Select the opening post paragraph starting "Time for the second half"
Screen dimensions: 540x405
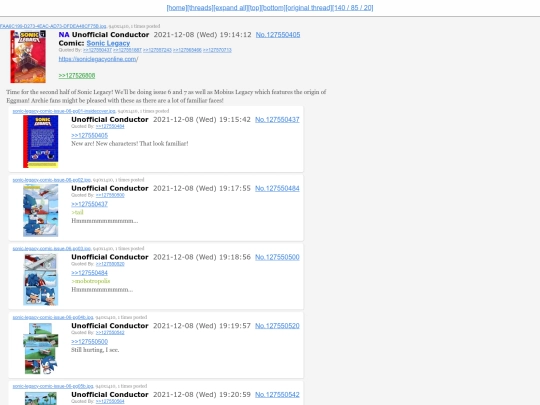click(x=166, y=96)
